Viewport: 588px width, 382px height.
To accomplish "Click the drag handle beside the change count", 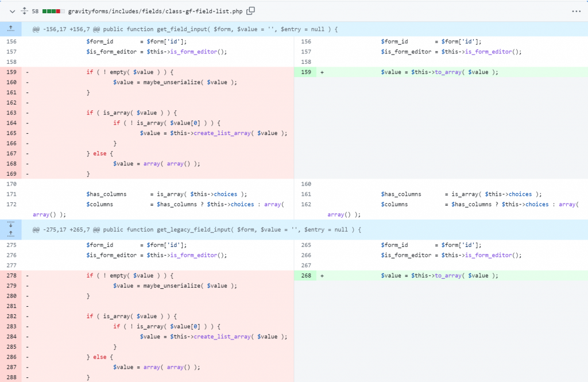I will [24, 10].
